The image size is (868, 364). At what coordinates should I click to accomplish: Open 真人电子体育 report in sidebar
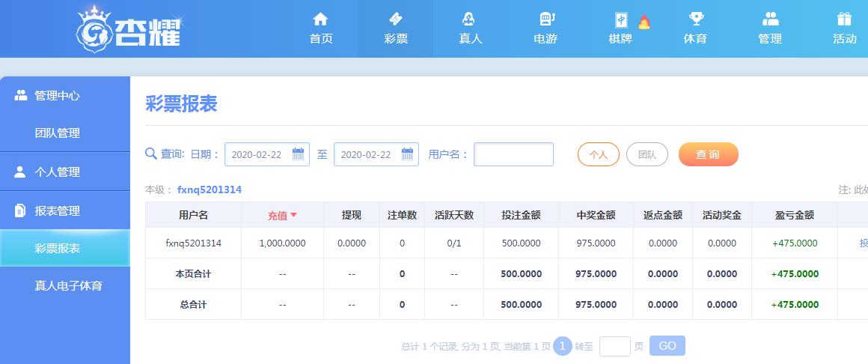[65, 286]
